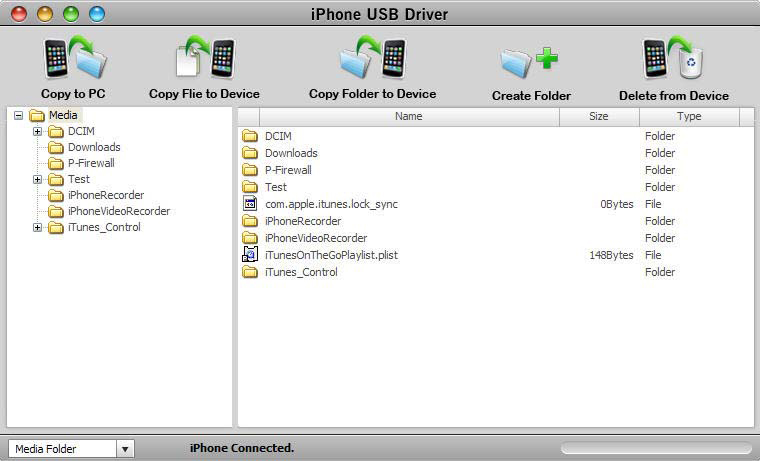Click the Type column header
This screenshot has height=461, width=760.
pos(689,117)
